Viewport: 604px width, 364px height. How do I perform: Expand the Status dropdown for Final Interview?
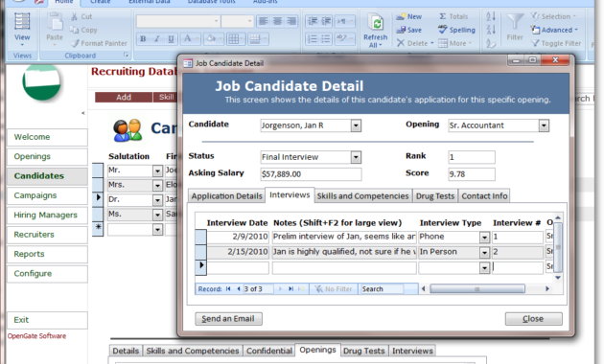356,157
